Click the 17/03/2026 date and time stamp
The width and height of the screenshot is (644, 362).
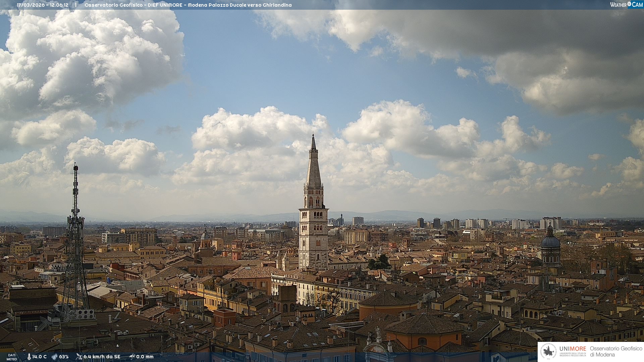pyautogui.click(x=43, y=5)
